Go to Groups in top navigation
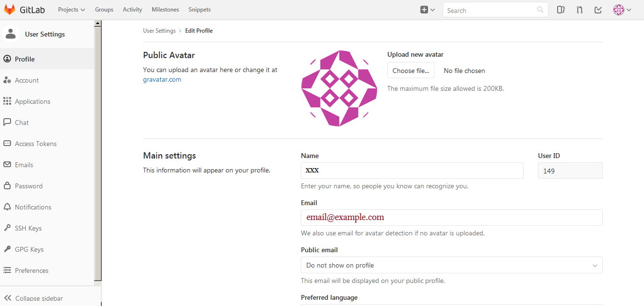Image resolution: width=644 pixels, height=306 pixels. 104,10
